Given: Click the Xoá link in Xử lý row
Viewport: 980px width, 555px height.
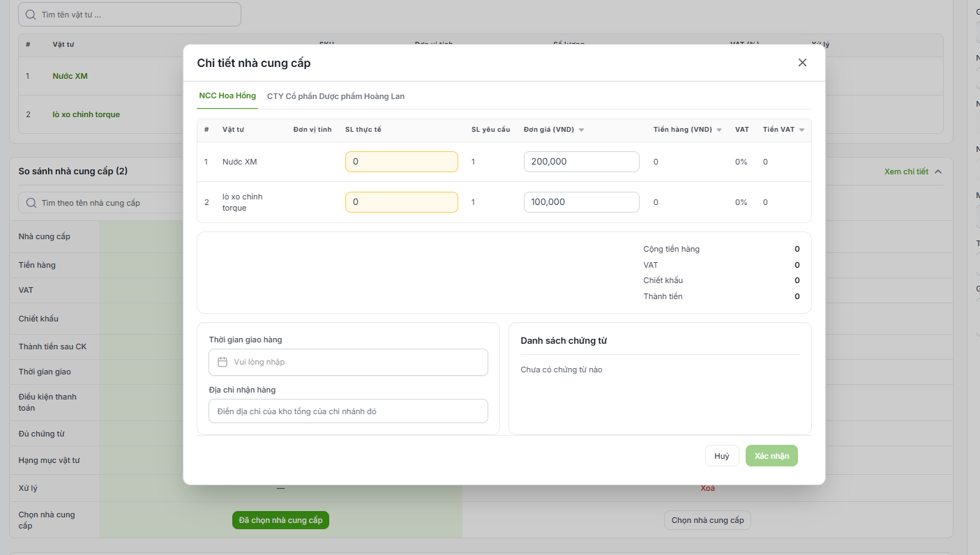Looking at the screenshot, I should pos(707,488).
